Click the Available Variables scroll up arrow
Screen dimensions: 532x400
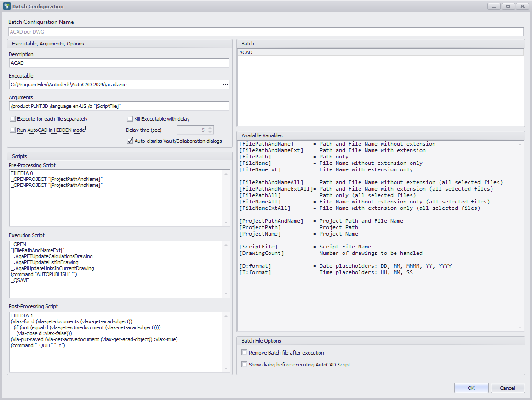point(520,144)
